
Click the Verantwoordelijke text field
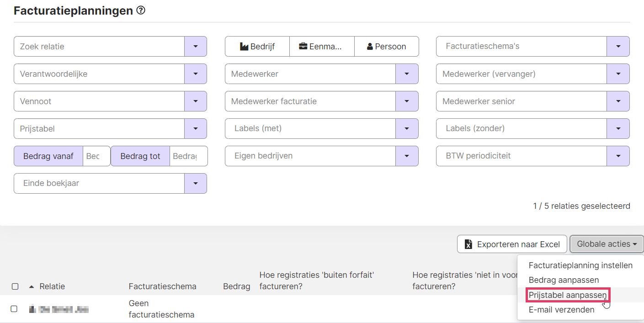tap(99, 74)
